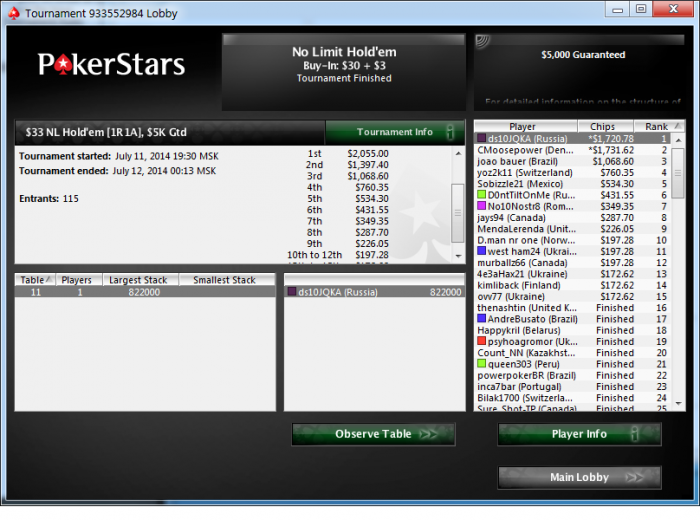Click the prize list scroll down arrow
Image resolution: width=700 pixels, height=520 pixels.
pyautogui.click(x=458, y=256)
